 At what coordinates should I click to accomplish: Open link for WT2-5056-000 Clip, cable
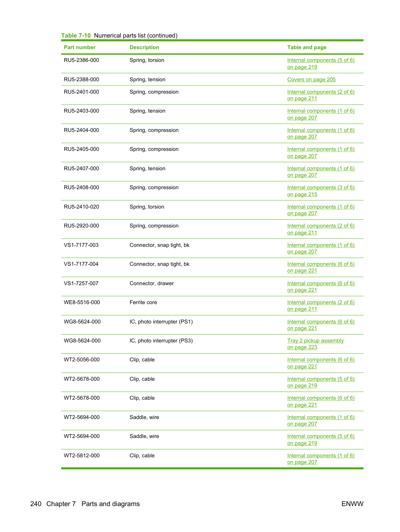(321, 363)
